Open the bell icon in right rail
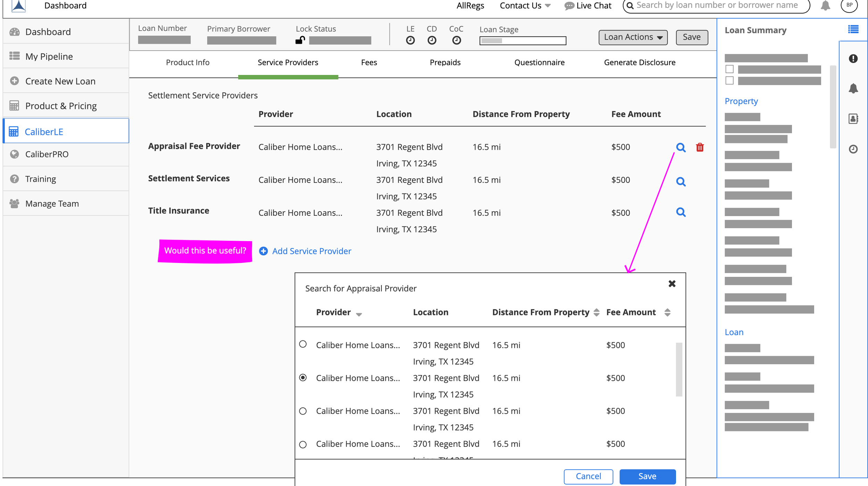This screenshot has width=868, height=486. 853,88
